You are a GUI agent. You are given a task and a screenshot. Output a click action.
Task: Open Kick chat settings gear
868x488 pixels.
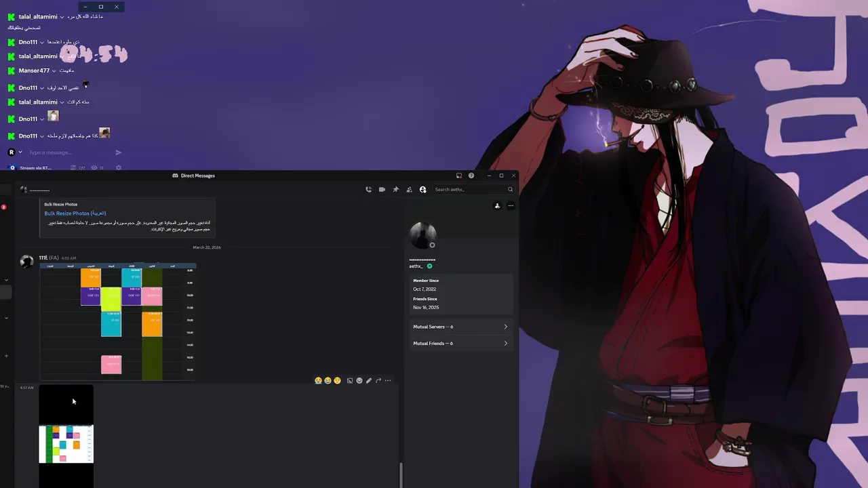coord(119,168)
